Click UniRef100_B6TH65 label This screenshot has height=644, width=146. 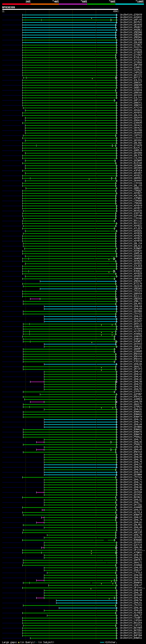pyautogui.click(x=131, y=628)
